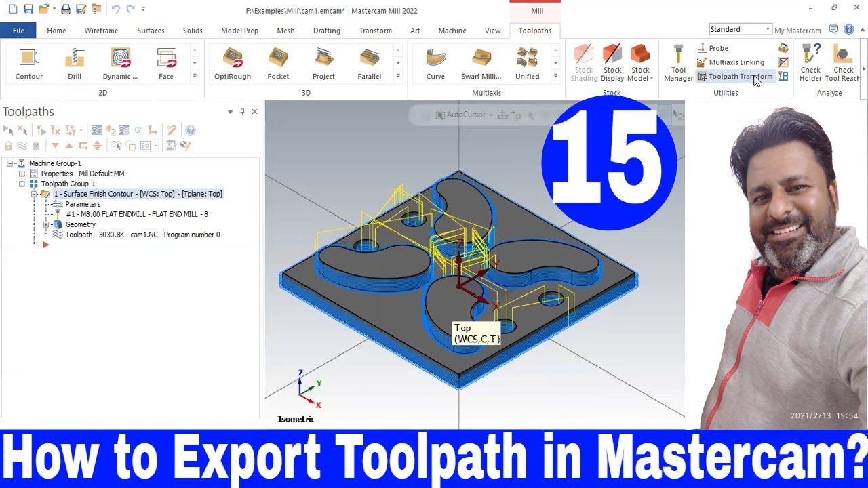Open Toolpaths panel options dropdown arrow
The image size is (868, 488).
pyautogui.click(x=230, y=111)
